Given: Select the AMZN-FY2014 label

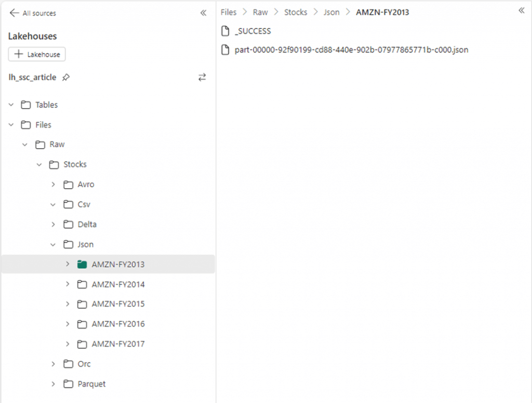Looking at the screenshot, I should pyautogui.click(x=118, y=284).
